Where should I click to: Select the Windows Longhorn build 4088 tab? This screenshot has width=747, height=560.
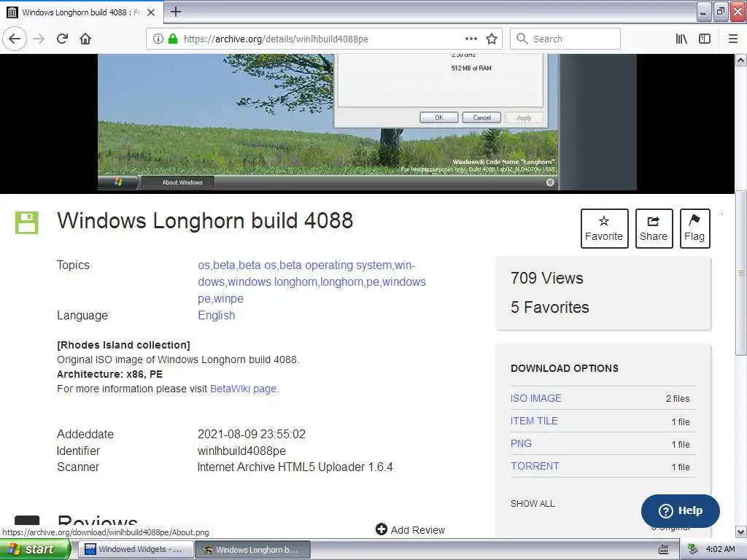82,12
